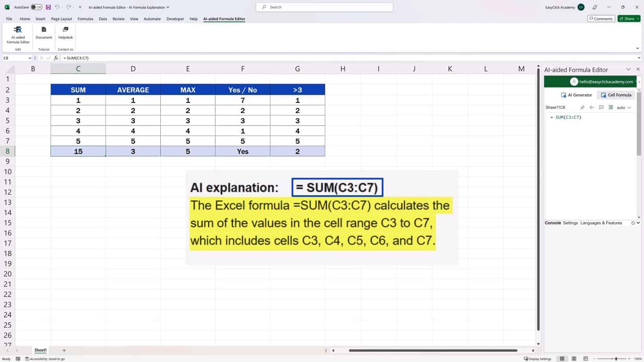Click the Comments button
644x362 pixels.
pos(601,18)
